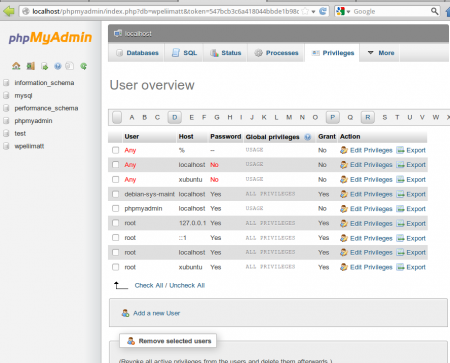Check the Any localhost user checkbox
This screenshot has width=450, height=363.
tap(115, 165)
